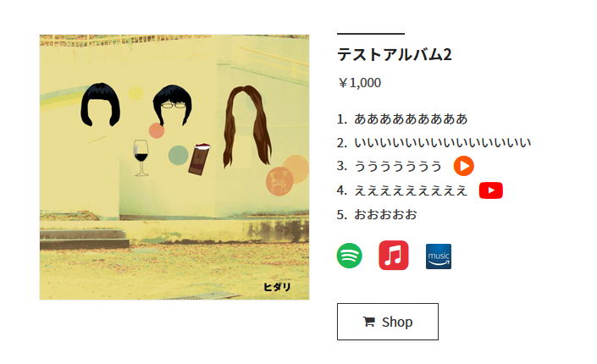The image size is (597, 364).
Task: Click the price ¥1,000
Action: pos(359,83)
